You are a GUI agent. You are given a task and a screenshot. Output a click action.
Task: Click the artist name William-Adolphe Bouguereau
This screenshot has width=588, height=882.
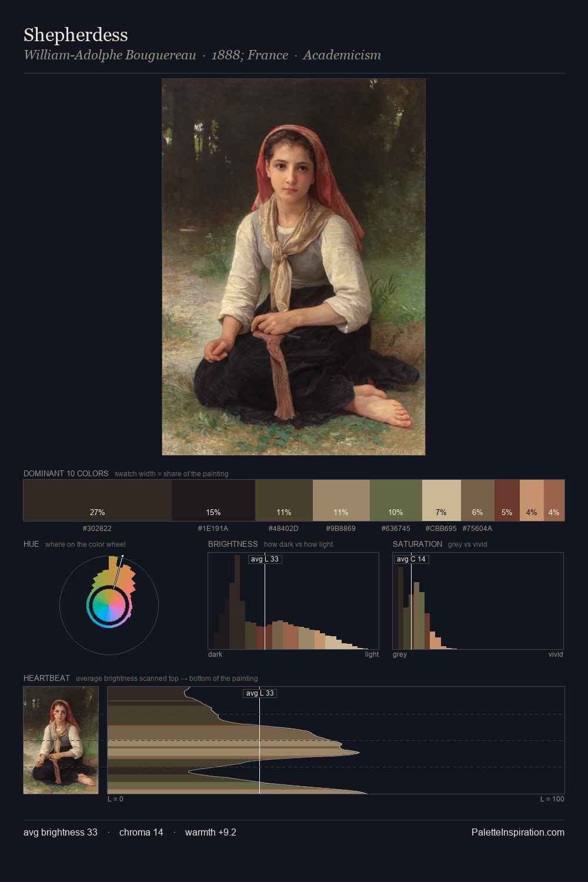point(110,55)
